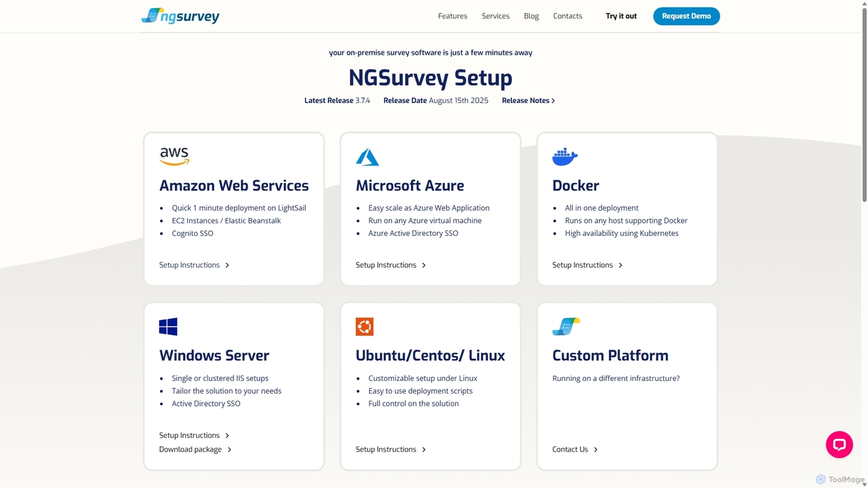
Task: Click 'High availability using Kubernetes' bullet
Action: click(622, 233)
